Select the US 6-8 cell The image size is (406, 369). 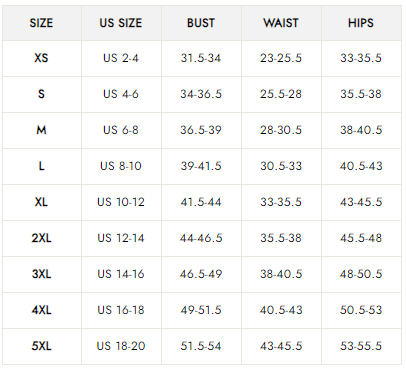point(121,130)
